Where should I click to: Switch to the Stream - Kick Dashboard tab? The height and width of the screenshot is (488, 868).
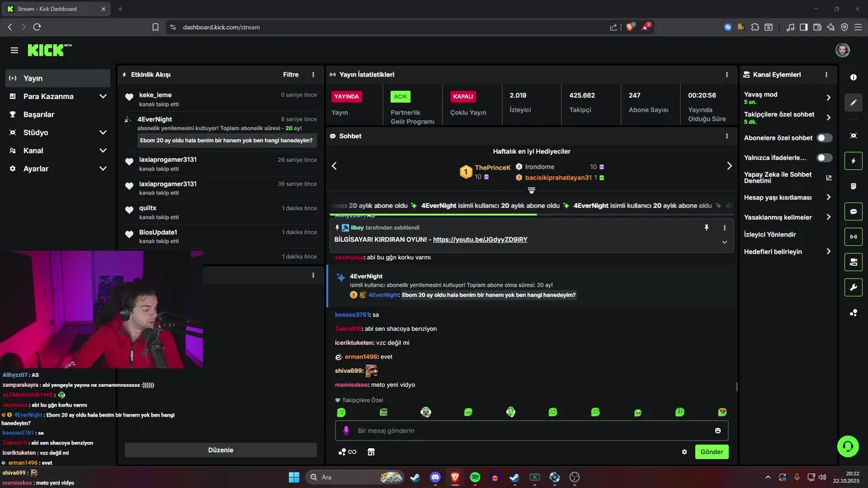coord(56,9)
